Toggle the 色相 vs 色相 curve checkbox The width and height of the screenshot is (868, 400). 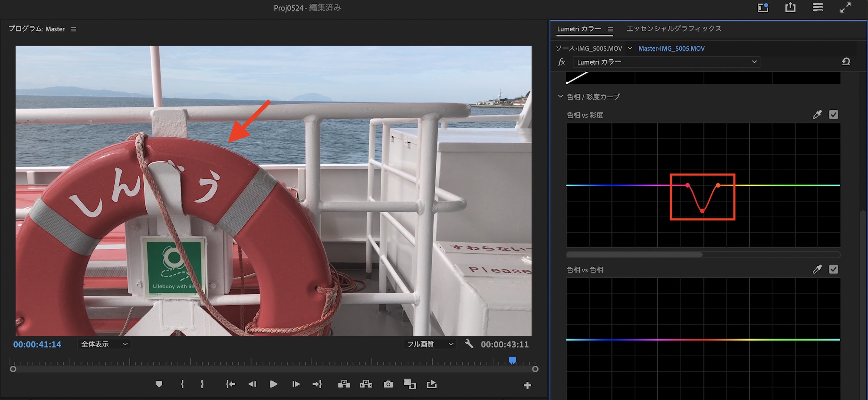tap(833, 269)
